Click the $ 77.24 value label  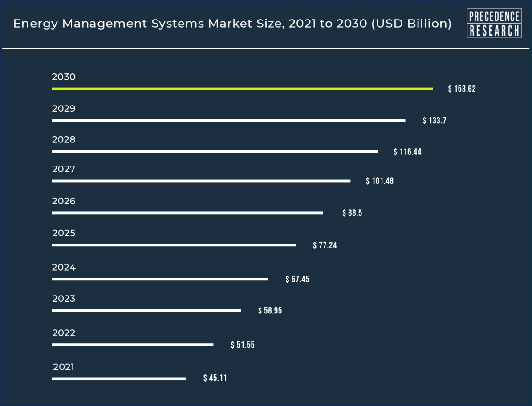[325, 245]
